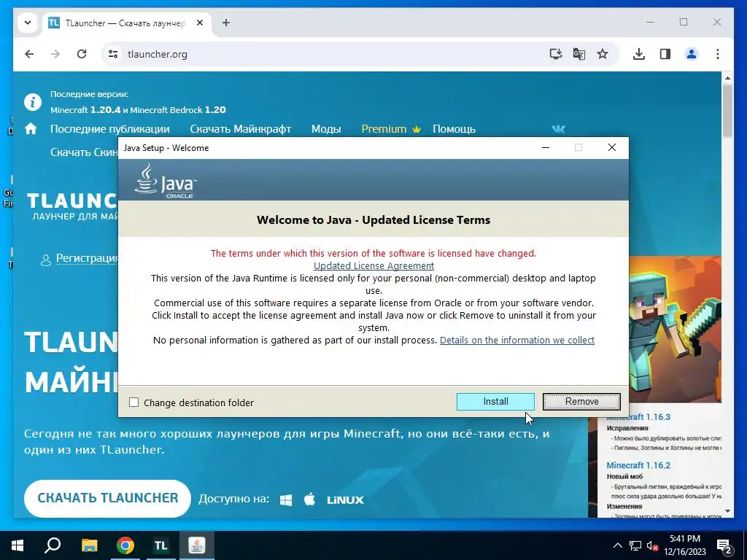Open the Chrome profile avatar
747x560 pixels.
692,54
